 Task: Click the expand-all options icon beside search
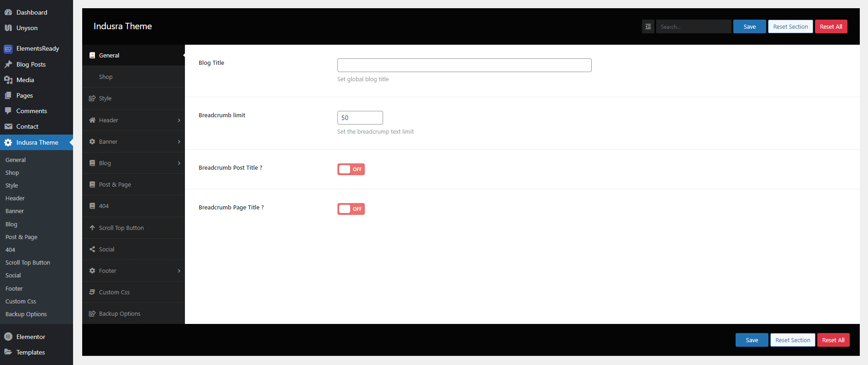point(648,26)
